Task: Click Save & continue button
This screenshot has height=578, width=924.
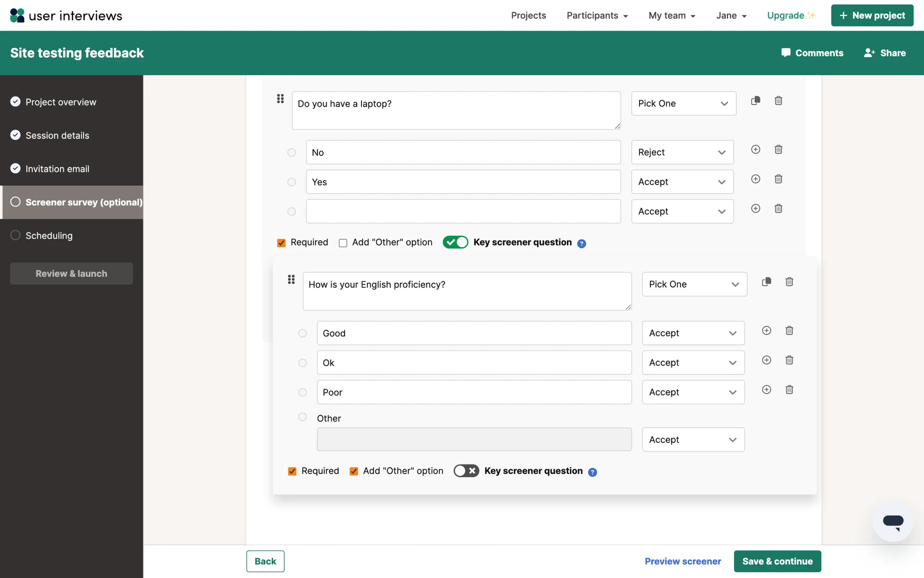Action: tap(777, 561)
